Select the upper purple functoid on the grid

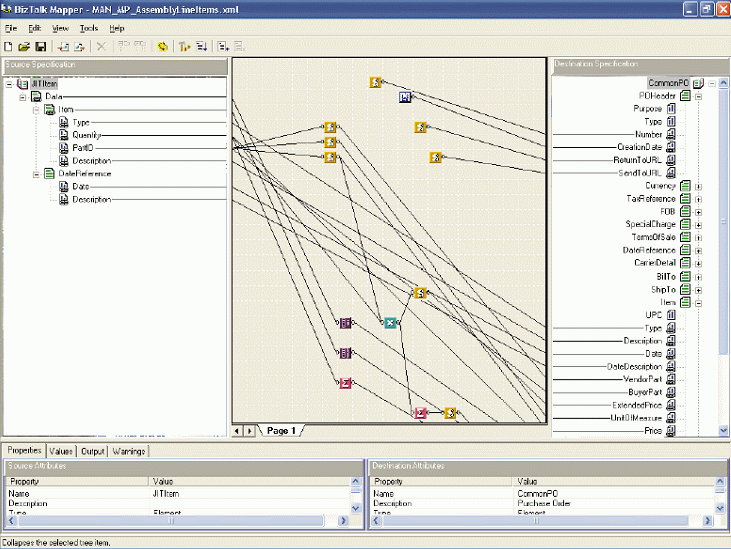(345, 323)
